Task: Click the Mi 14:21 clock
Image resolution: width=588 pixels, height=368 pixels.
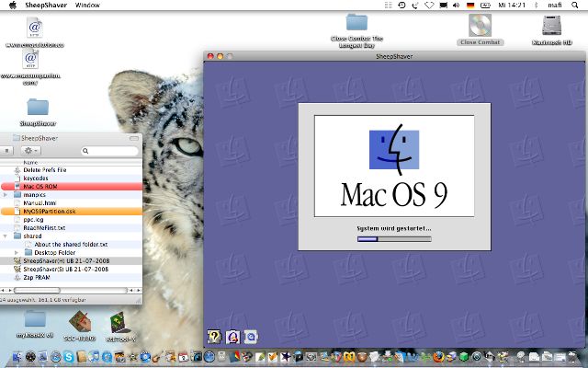Action: coord(512,5)
